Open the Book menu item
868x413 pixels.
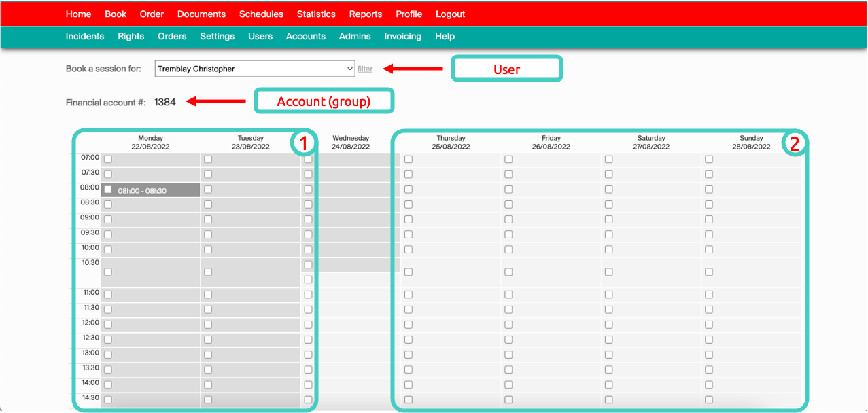[116, 14]
